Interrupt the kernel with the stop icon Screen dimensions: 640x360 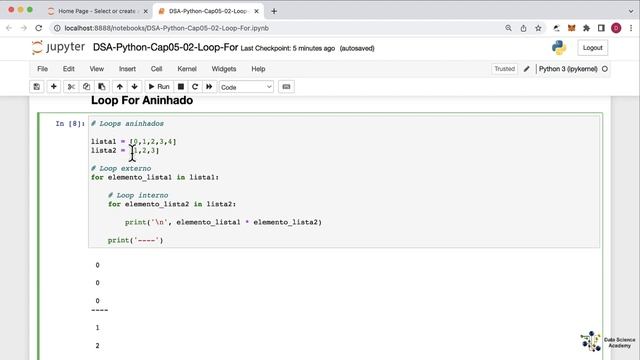(180, 87)
